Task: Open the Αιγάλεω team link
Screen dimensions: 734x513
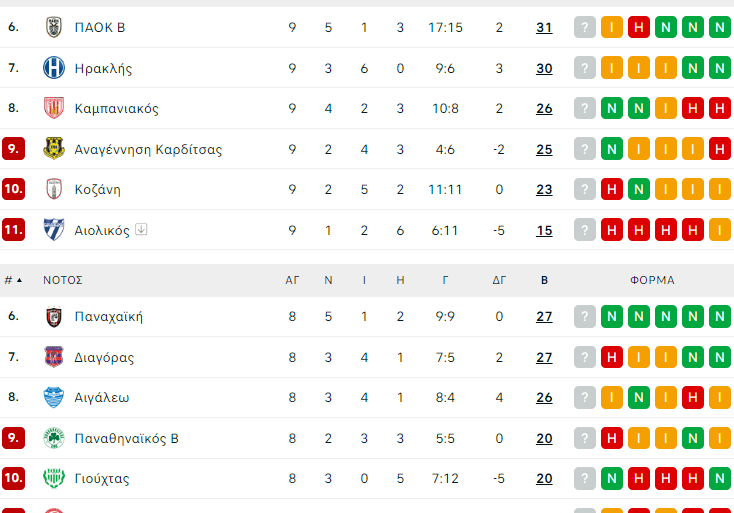Action: (101, 397)
